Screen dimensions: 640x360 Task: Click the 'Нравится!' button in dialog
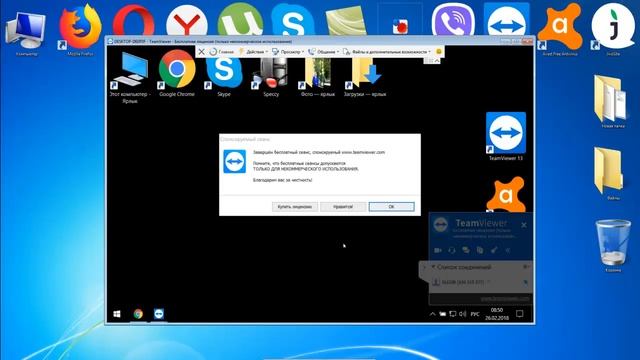[343, 207]
